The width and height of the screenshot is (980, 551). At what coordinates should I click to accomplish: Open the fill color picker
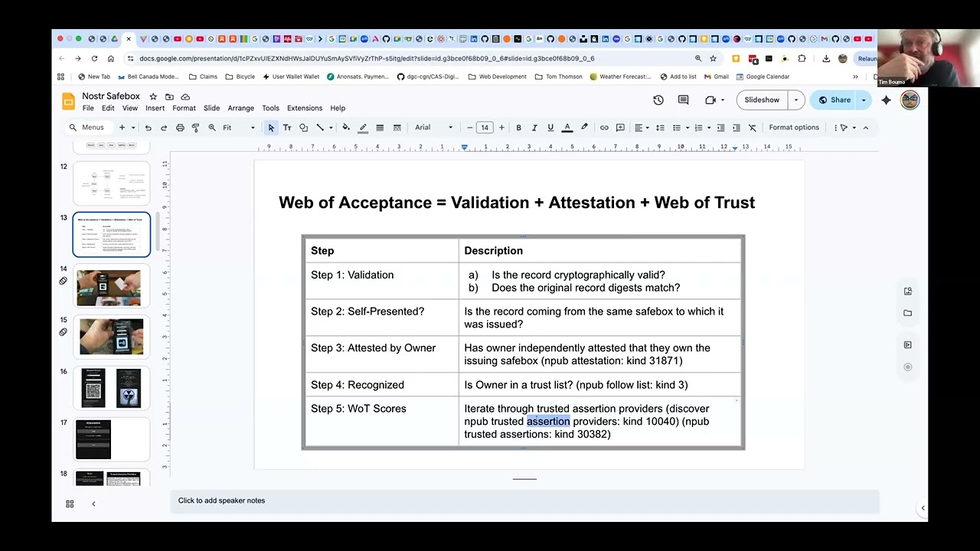(346, 128)
